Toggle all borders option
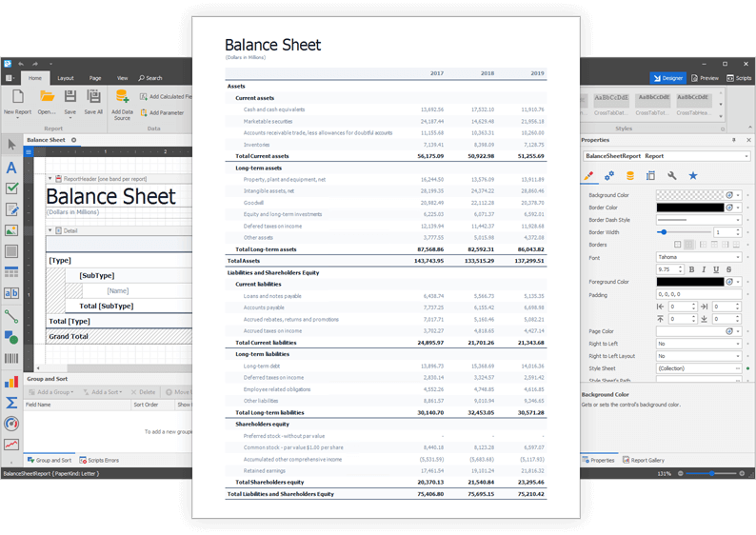 point(677,245)
